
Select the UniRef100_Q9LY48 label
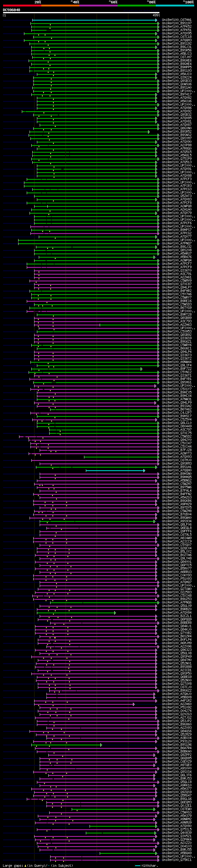176,558
